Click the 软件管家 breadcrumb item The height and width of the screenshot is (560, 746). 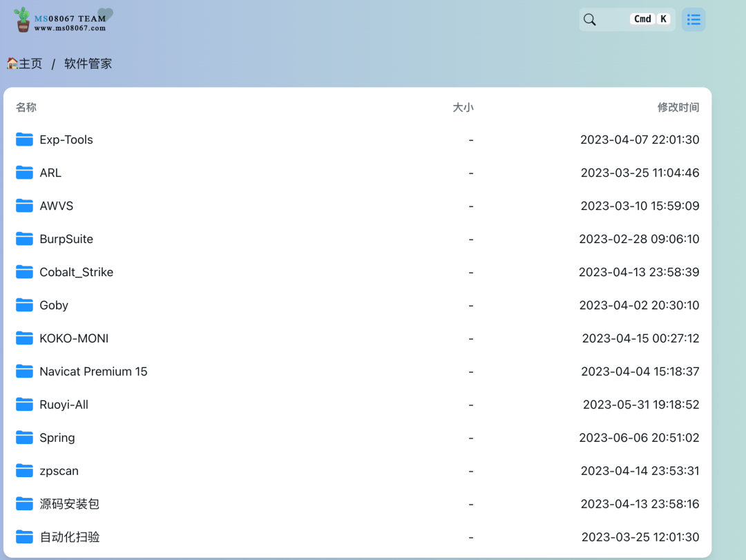click(x=88, y=64)
